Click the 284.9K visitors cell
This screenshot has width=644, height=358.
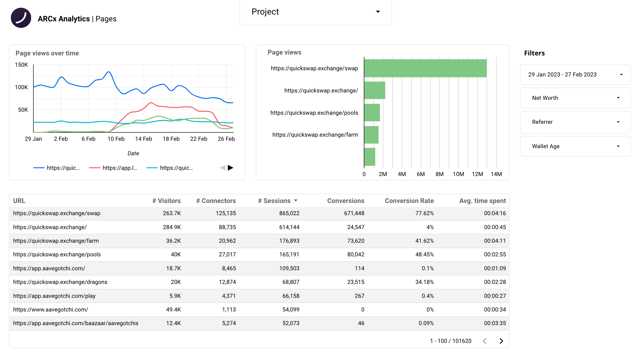(x=172, y=227)
